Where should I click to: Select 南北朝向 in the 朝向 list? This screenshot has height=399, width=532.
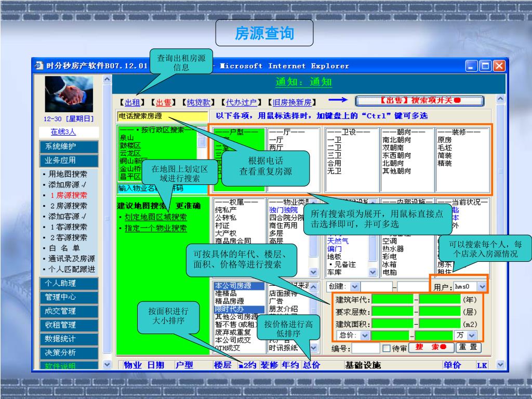tap(396, 140)
